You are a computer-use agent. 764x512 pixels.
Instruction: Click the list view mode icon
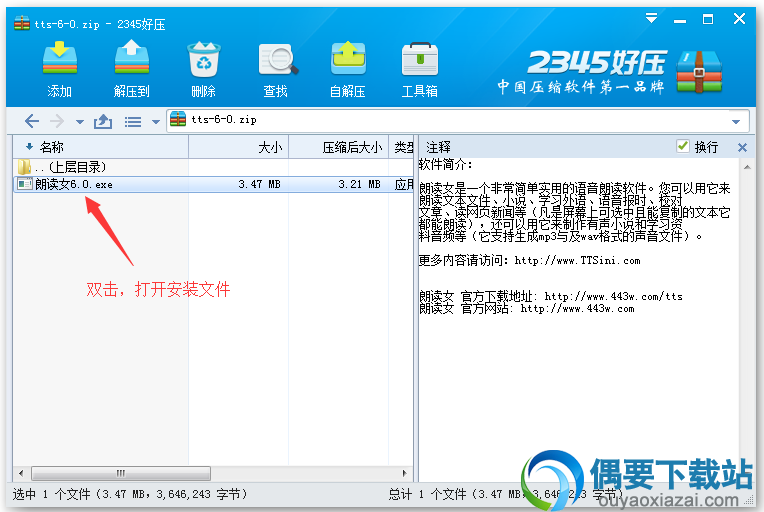[133, 121]
